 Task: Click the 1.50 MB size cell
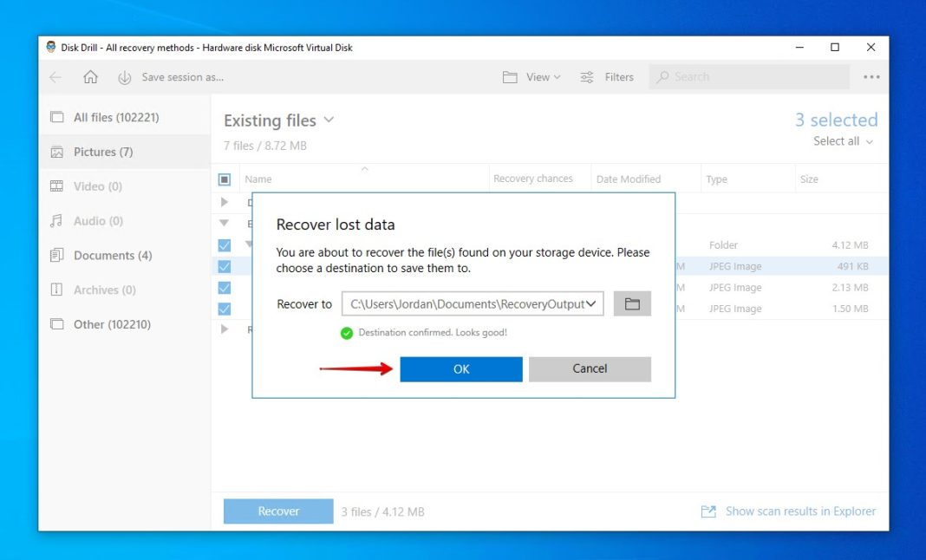coord(850,309)
